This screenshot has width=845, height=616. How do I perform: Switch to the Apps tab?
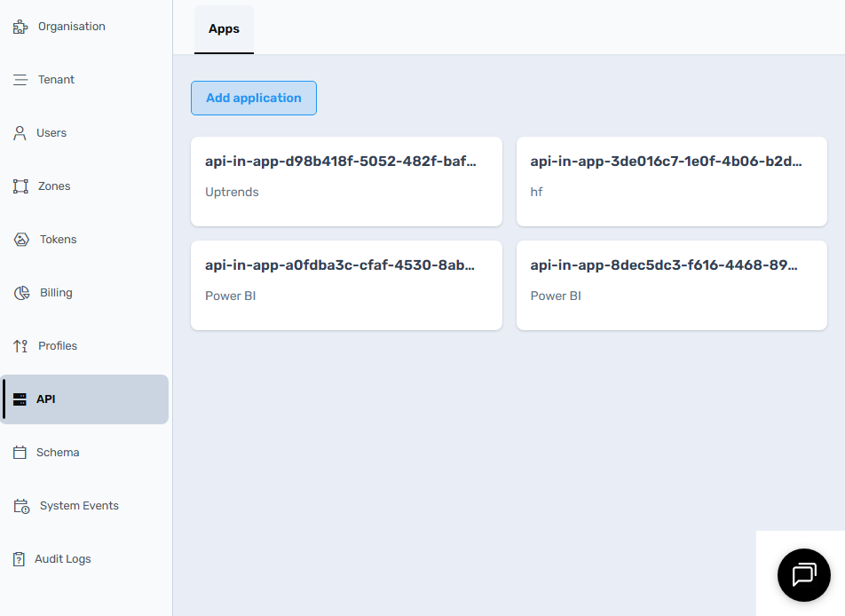click(224, 29)
